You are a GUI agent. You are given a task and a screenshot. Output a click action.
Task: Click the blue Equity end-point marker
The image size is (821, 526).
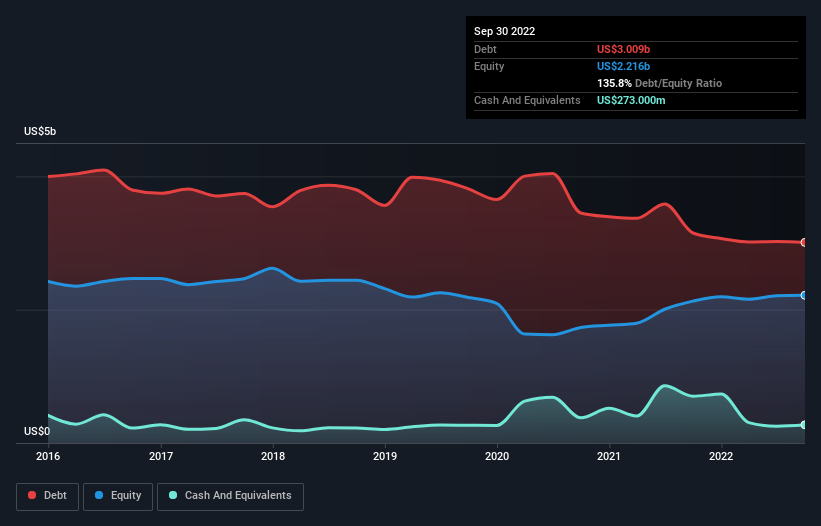[804, 296]
